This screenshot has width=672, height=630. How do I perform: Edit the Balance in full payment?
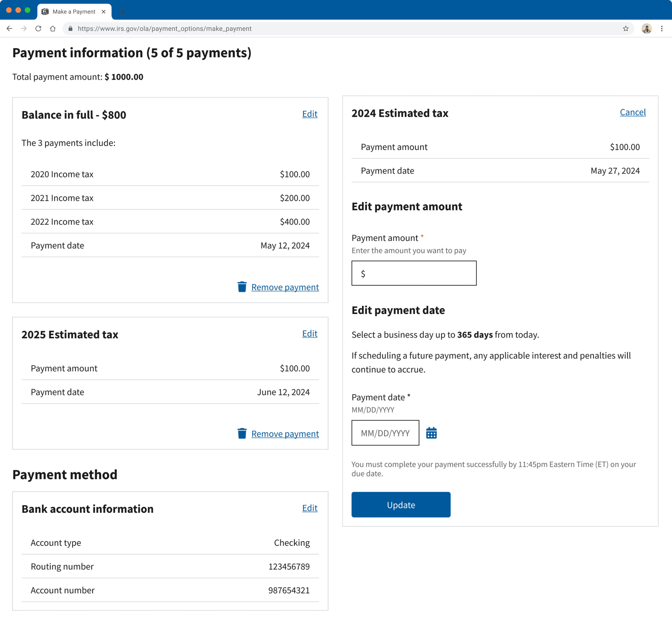pos(309,114)
